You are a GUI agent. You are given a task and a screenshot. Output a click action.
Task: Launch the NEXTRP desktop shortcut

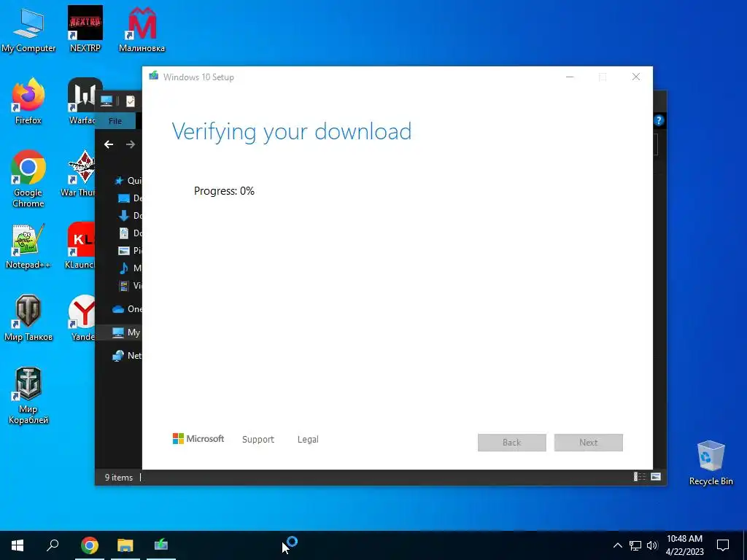85,30
